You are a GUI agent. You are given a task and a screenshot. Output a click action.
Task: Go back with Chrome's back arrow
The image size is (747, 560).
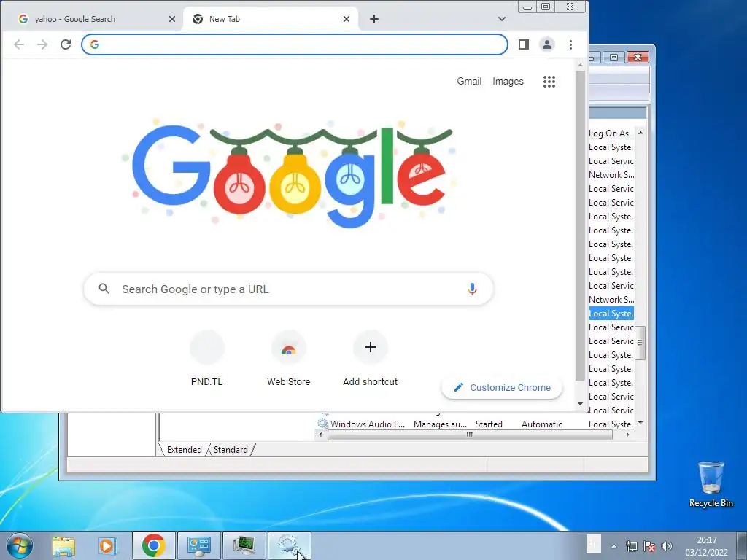point(19,44)
